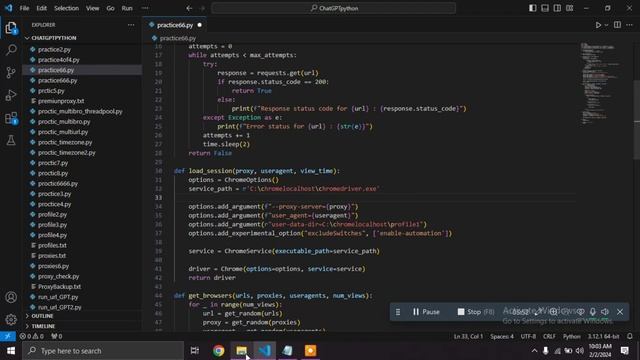The width and height of the screenshot is (640, 360).
Task: Change indentation via Spaces: 4
Action: click(x=502, y=336)
